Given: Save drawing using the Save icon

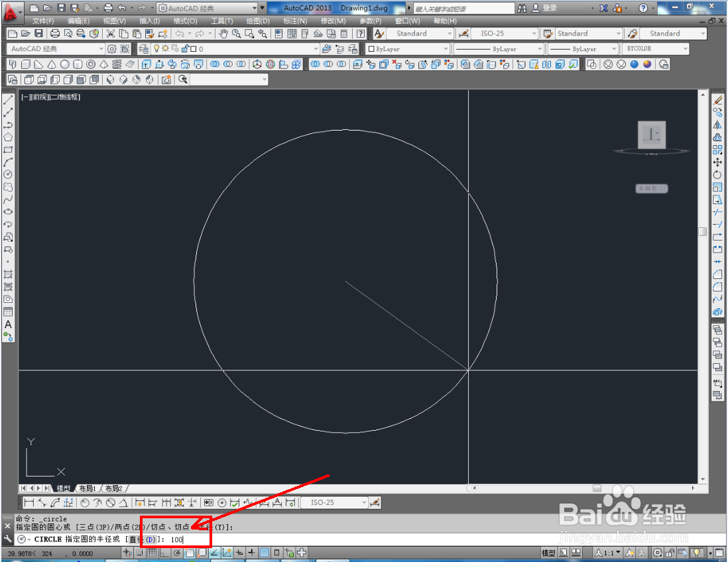Looking at the screenshot, I should pos(38,33).
